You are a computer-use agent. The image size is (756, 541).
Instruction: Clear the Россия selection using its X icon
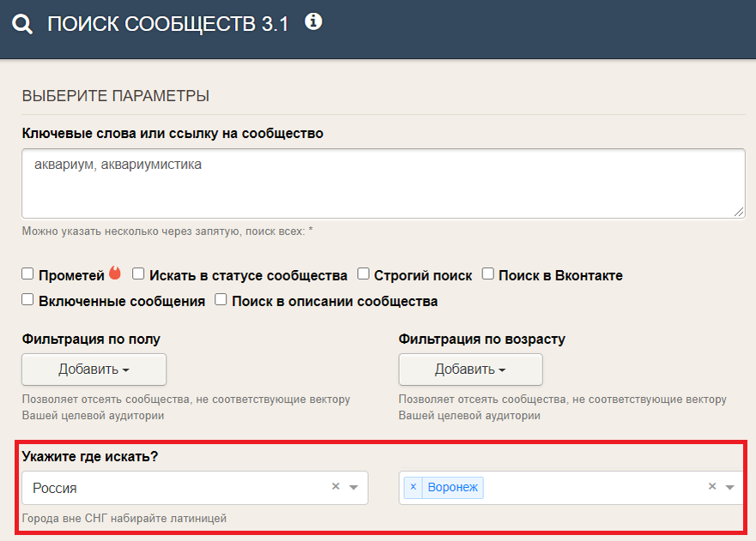(x=335, y=486)
